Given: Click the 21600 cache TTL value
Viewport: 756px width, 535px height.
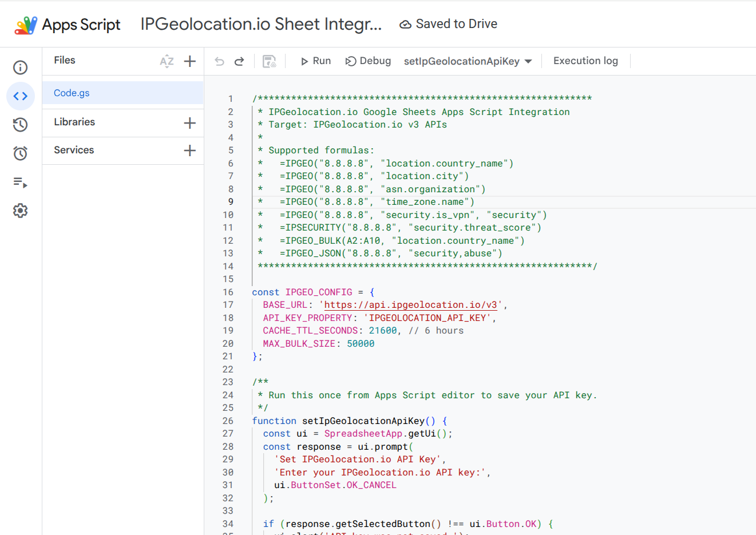Looking at the screenshot, I should (383, 331).
